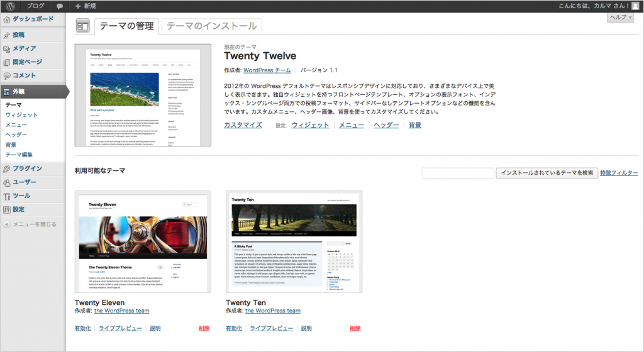Click the user avatar icon at top right
This screenshot has height=352, width=644.
[x=635, y=6]
